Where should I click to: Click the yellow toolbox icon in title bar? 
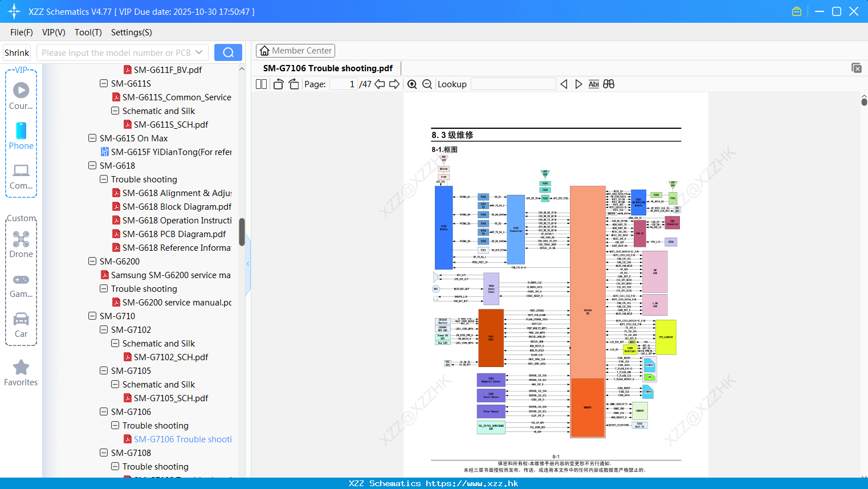point(797,11)
